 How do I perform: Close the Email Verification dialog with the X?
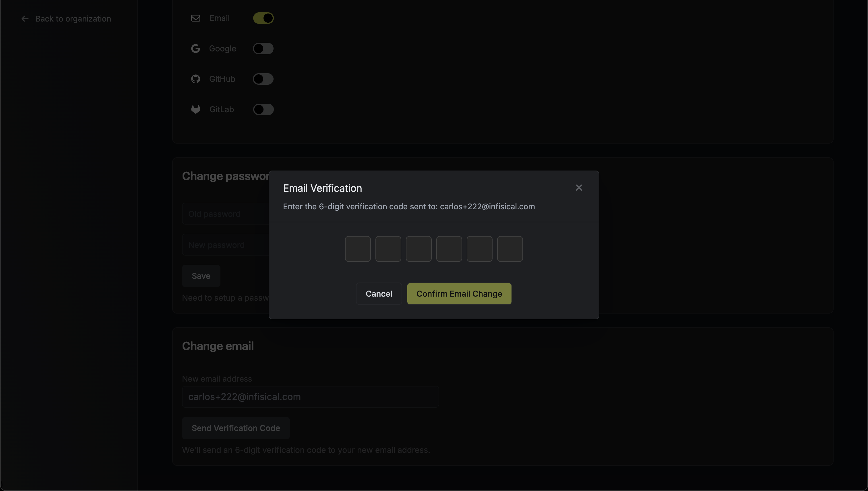click(x=579, y=188)
